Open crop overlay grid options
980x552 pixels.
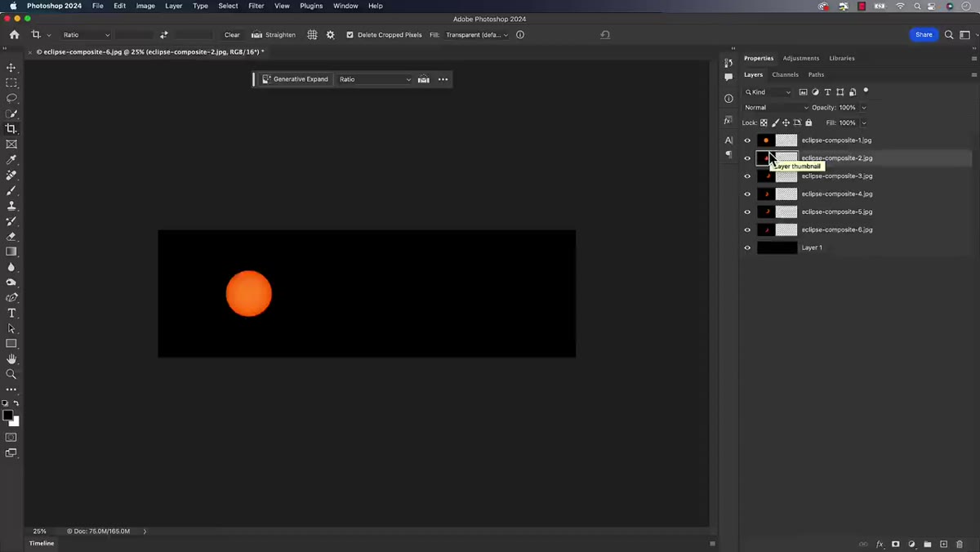click(312, 35)
